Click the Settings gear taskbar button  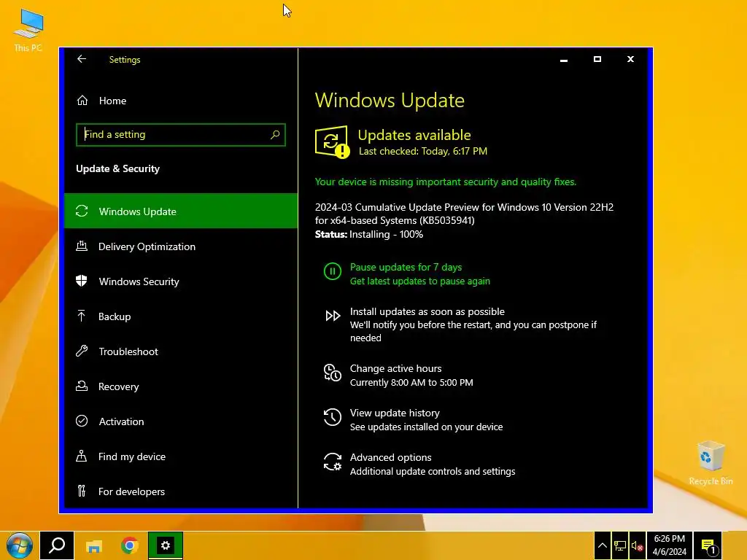(x=166, y=545)
